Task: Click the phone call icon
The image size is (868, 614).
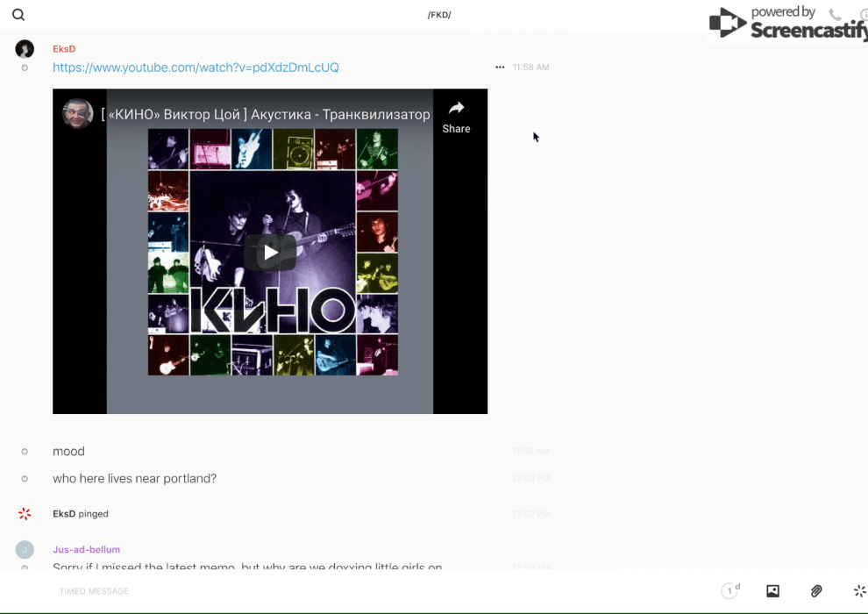Action: click(x=835, y=15)
